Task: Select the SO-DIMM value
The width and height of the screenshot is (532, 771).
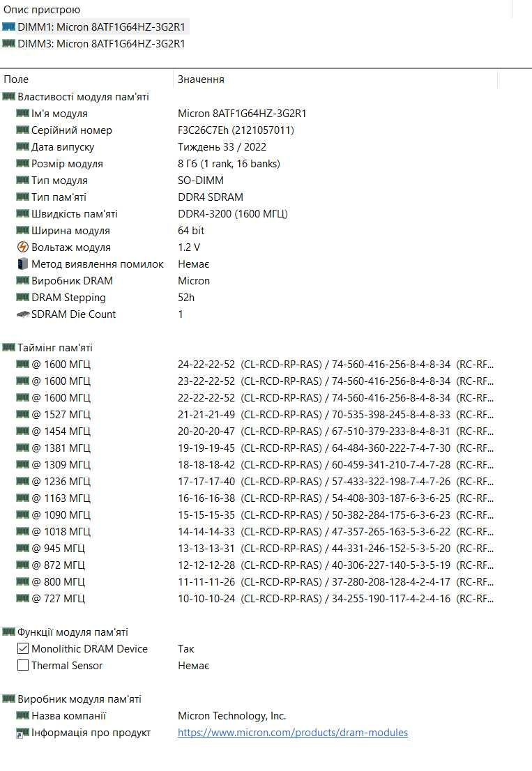Action: point(201,180)
